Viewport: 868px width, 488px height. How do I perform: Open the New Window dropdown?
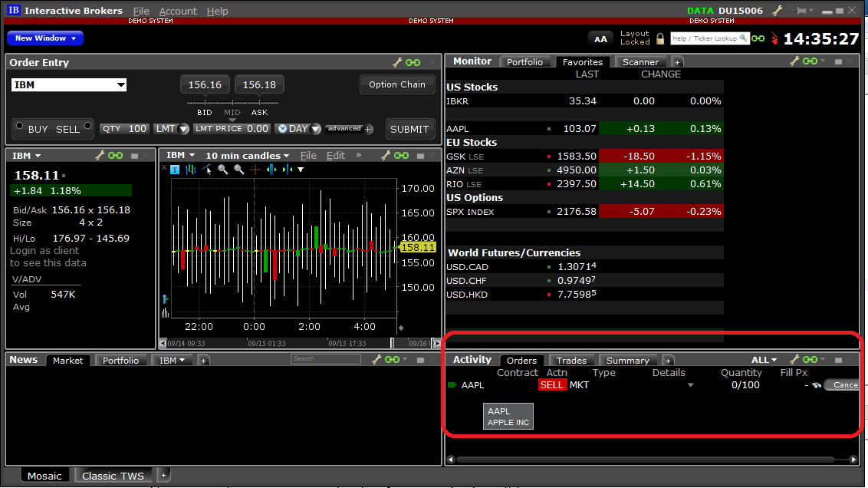tap(45, 38)
